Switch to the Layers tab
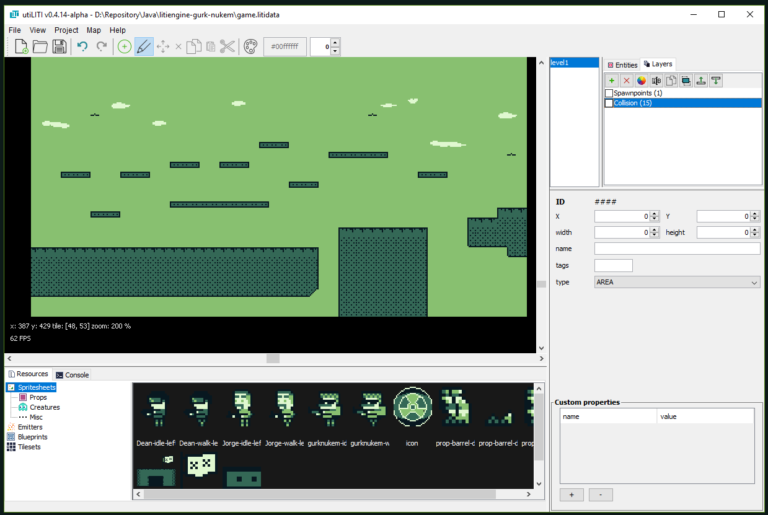 point(658,64)
